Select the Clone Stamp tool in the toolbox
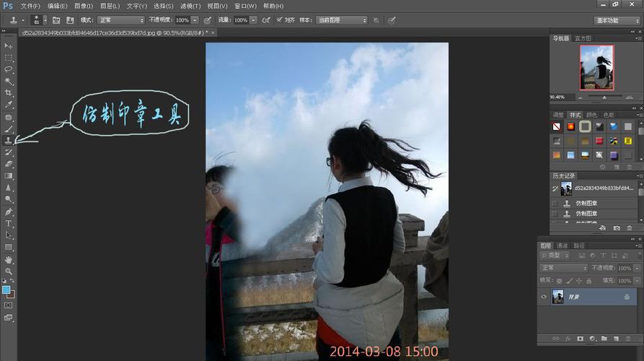 click(8, 140)
